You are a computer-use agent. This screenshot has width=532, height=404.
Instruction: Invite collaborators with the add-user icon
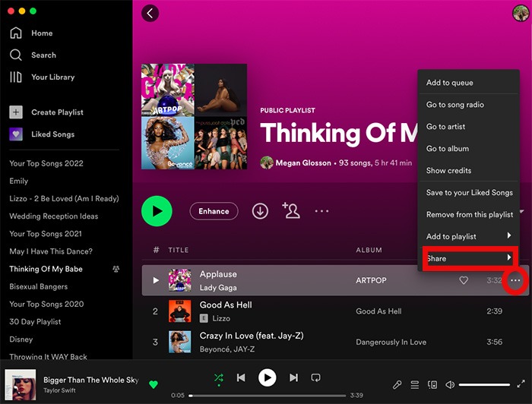click(x=291, y=210)
